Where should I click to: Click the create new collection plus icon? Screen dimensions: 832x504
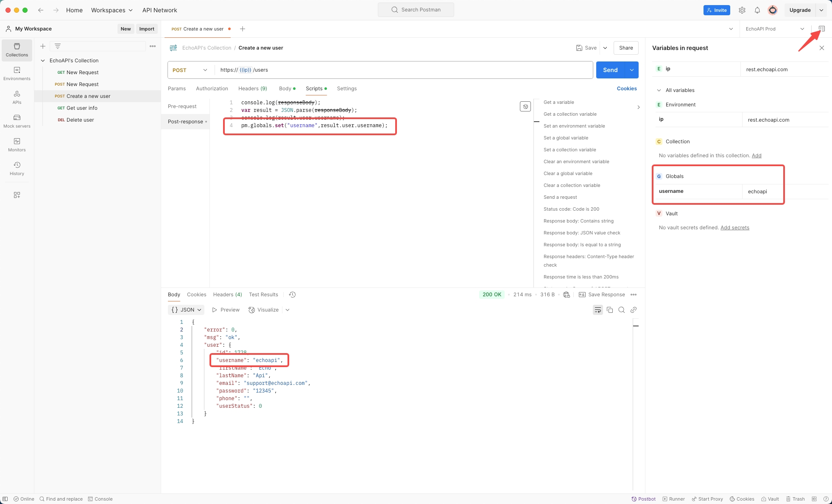click(43, 46)
